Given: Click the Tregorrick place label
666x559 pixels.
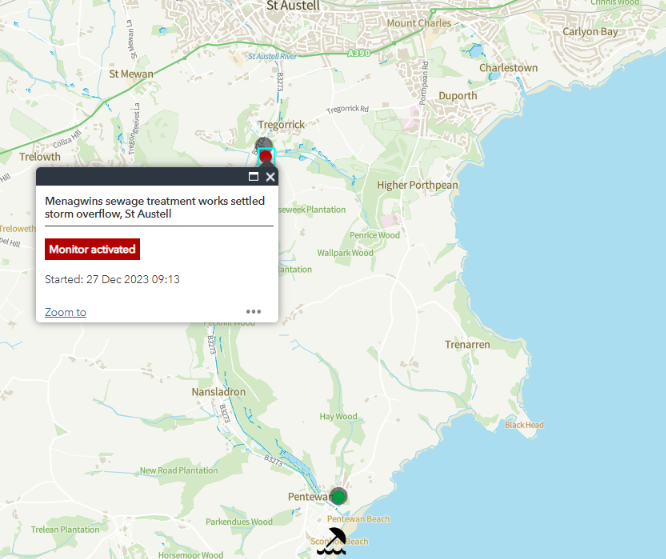Looking at the screenshot, I should [282, 125].
